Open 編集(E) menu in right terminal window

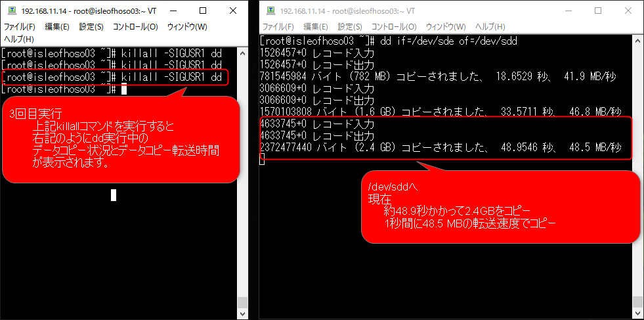pyautogui.click(x=315, y=27)
